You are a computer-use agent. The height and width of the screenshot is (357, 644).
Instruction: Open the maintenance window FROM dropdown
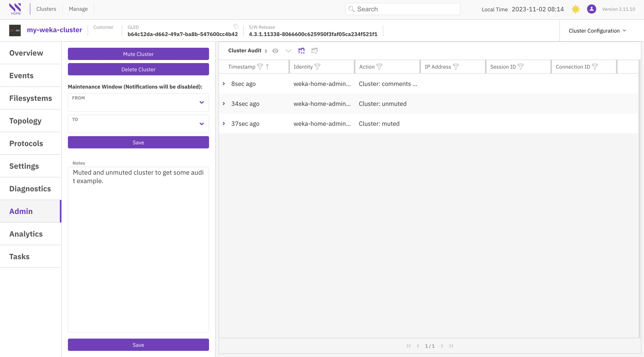click(x=202, y=102)
